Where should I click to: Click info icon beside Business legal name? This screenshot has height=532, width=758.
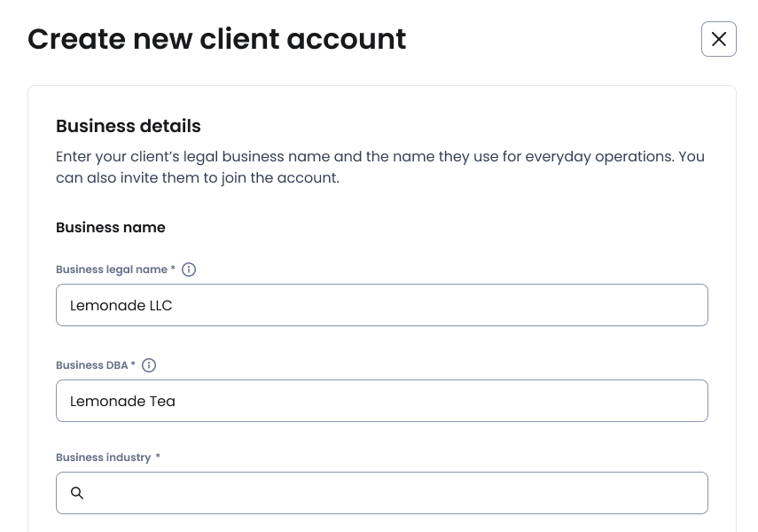(189, 270)
